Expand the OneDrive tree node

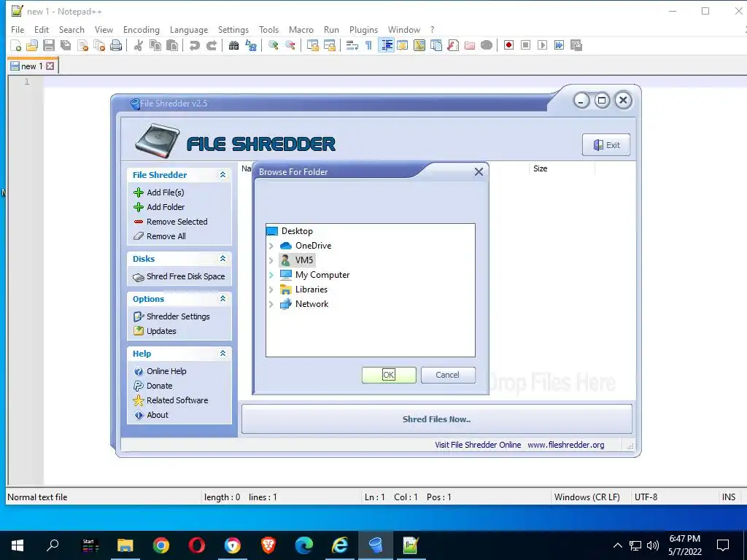pos(271,246)
